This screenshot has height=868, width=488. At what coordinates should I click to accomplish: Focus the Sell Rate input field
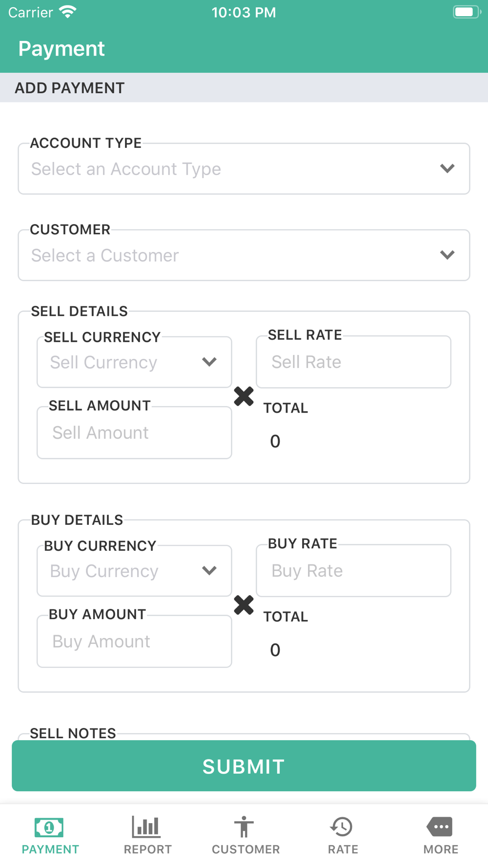(353, 362)
